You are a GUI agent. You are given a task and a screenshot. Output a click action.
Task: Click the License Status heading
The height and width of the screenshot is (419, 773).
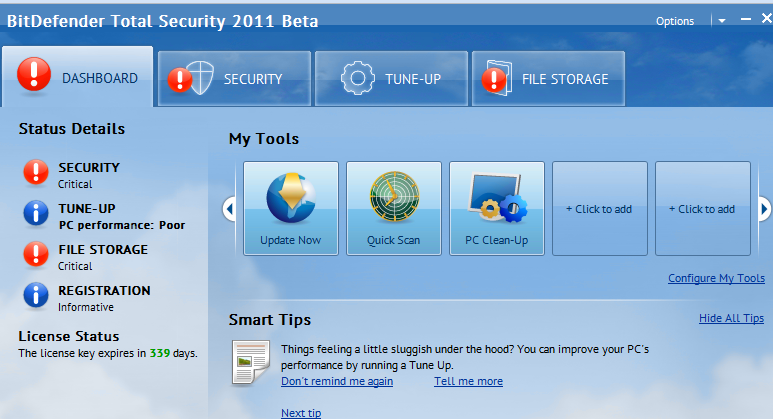tap(69, 336)
